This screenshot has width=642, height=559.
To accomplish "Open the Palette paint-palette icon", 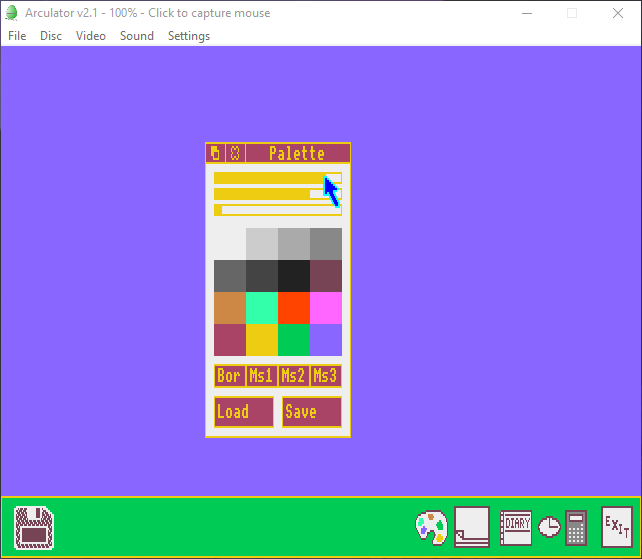I will point(431,527).
